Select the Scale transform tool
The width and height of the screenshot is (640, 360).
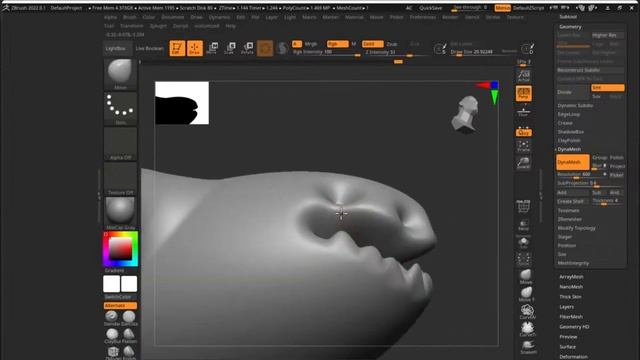[x=230, y=48]
